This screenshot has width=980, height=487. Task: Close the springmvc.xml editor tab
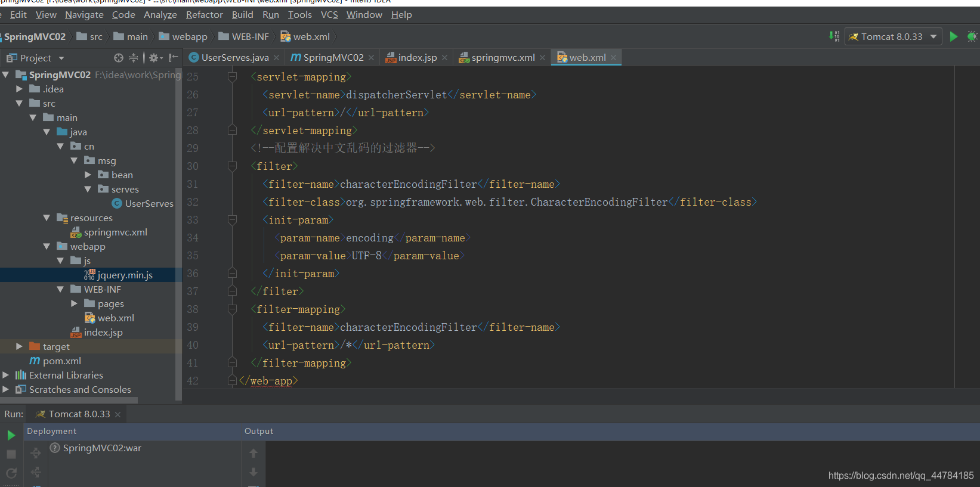(x=543, y=58)
